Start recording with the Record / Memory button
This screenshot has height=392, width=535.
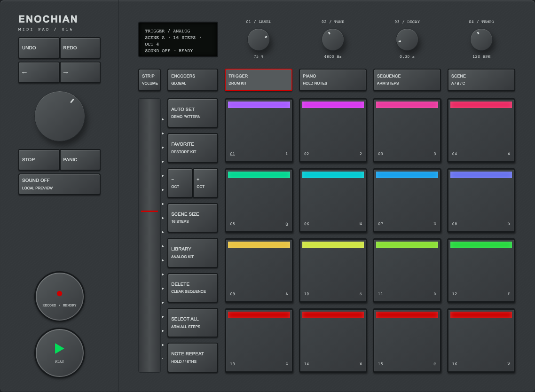(60, 297)
